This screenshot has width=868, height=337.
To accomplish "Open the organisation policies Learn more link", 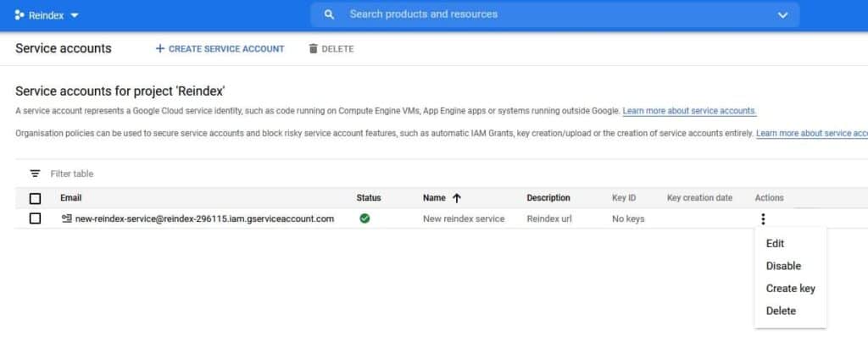I will pos(811,134).
